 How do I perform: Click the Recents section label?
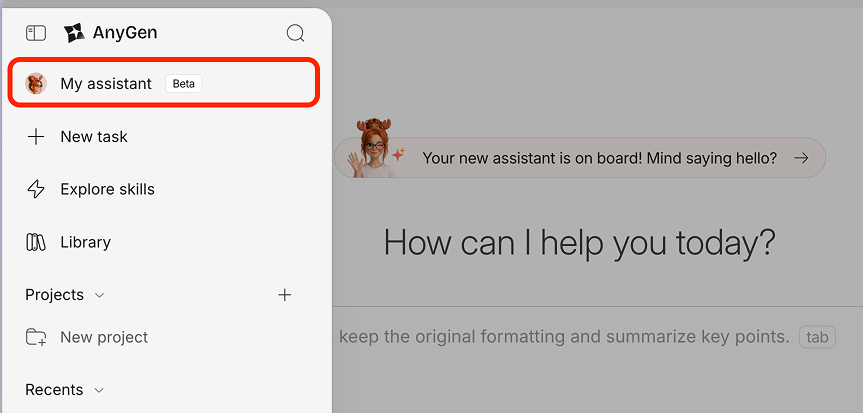54,390
